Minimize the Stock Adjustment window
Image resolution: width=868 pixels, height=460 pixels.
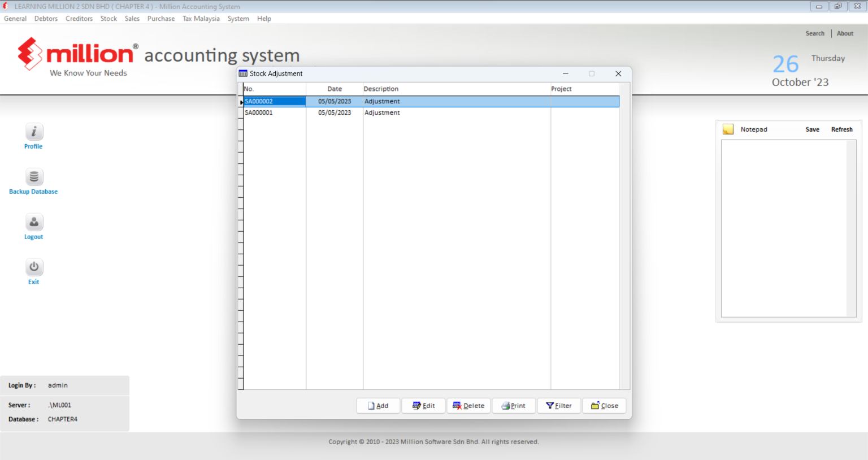(565, 73)
